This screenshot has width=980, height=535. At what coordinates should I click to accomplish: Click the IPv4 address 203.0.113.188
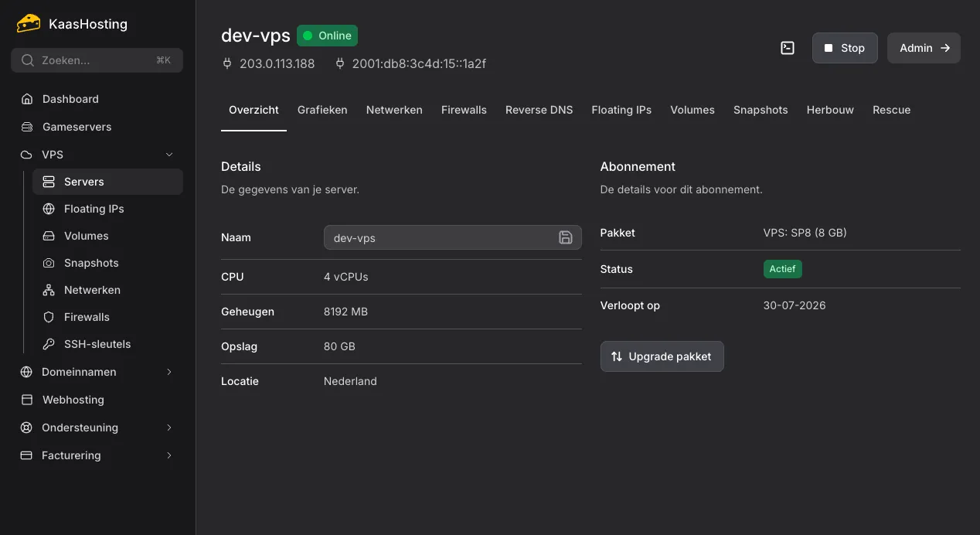point(277,63)
